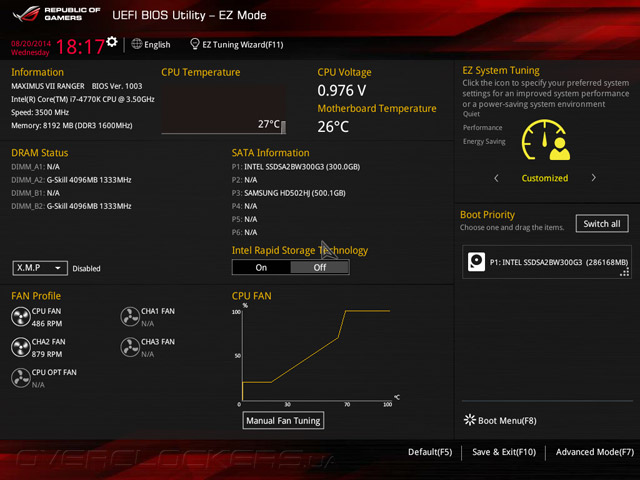Viewport: 640px width, 480px height.
Task: Click Default(F5)
Action: [430, 452]
